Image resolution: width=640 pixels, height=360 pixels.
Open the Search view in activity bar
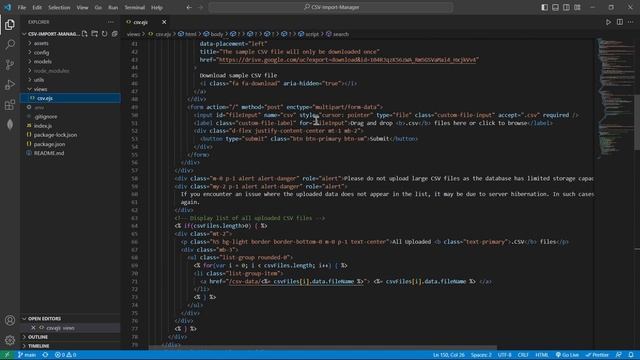pos(10,44)
